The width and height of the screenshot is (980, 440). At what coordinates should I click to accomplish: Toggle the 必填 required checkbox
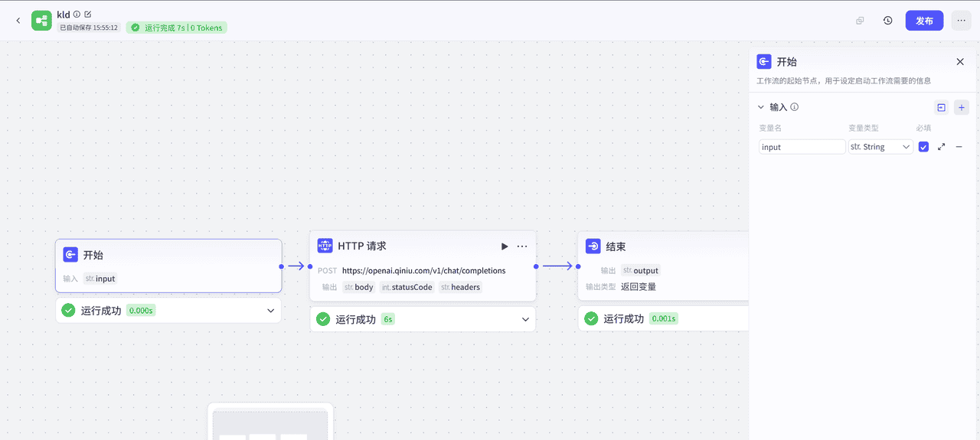(923, 147)
